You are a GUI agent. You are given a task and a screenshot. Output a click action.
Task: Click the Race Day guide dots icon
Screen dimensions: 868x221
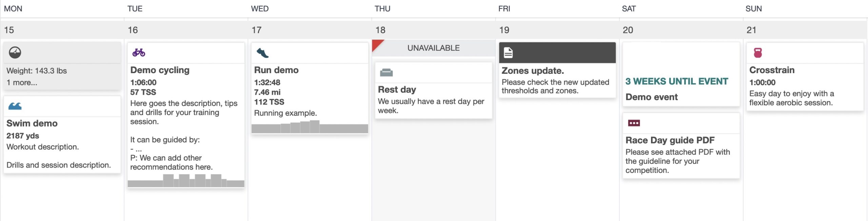coord(634,123)
